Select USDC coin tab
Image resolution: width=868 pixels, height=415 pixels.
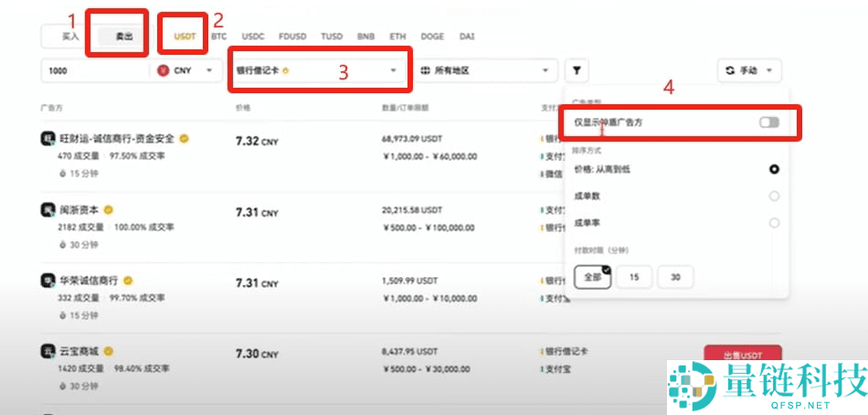[x=253, y=37]
